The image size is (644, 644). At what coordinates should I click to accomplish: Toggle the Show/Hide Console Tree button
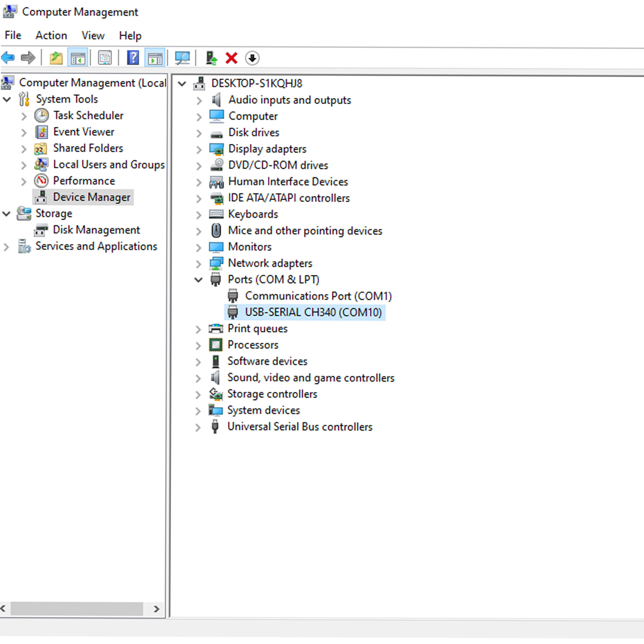click(78, 58)
